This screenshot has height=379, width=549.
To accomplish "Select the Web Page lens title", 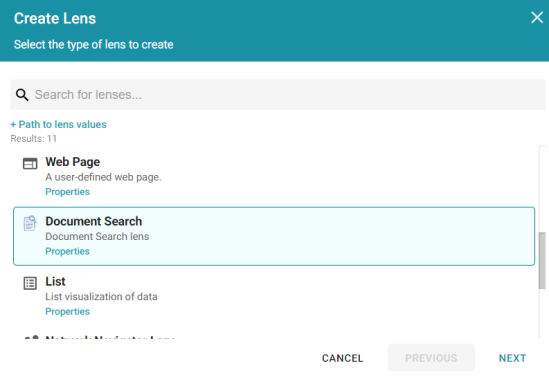I will pyautogui.click(x=72, y=162).
